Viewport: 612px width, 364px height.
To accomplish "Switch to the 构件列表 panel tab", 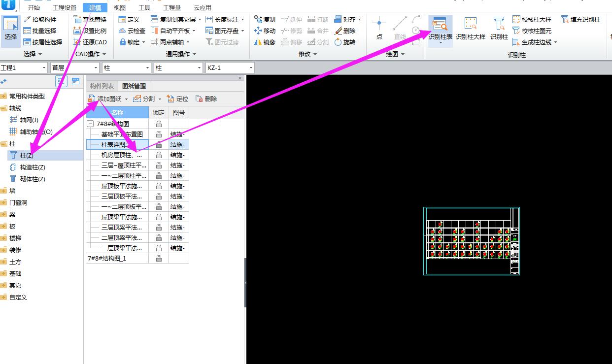I will [102, 86].
